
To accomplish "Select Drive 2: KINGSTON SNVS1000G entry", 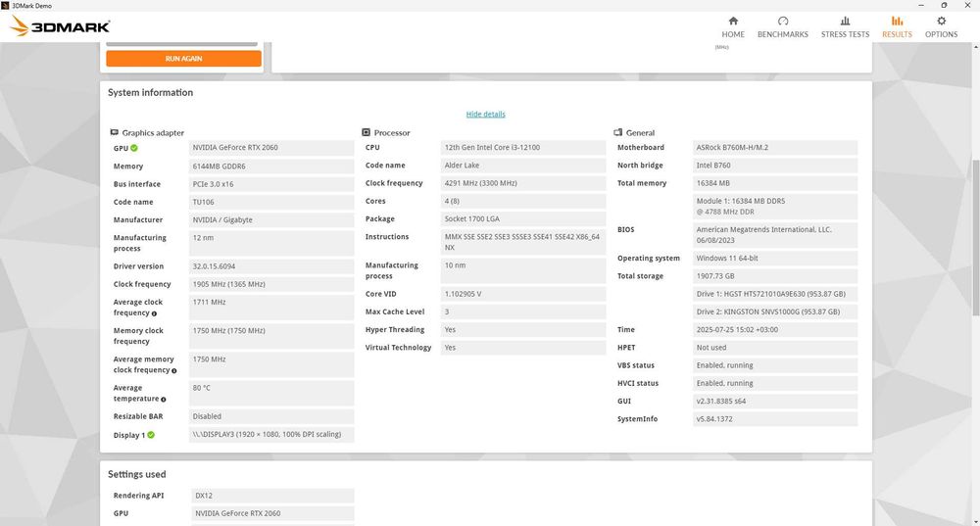I will click(775, 311).
